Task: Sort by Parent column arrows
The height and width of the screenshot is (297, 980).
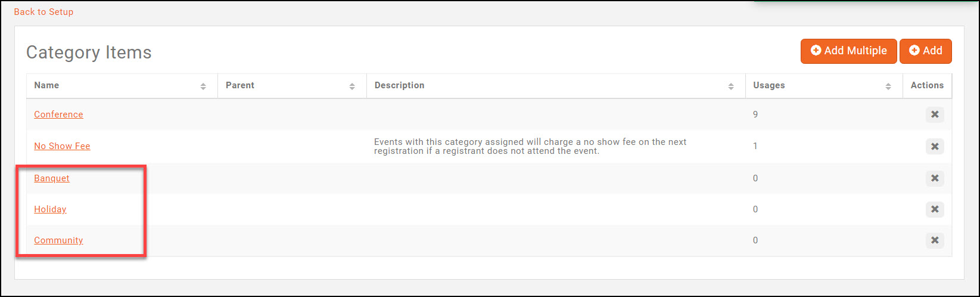Action: 352,86
